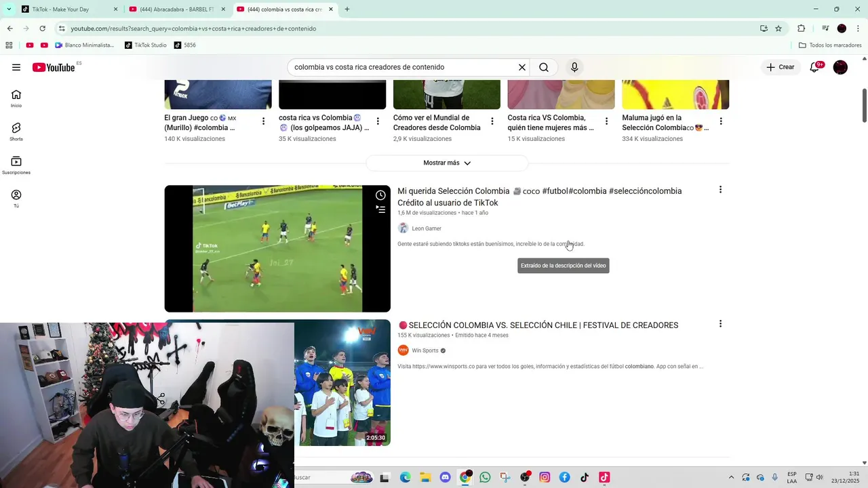
Task: Go back in Chrome browser
Action: [x=9, y=28]
